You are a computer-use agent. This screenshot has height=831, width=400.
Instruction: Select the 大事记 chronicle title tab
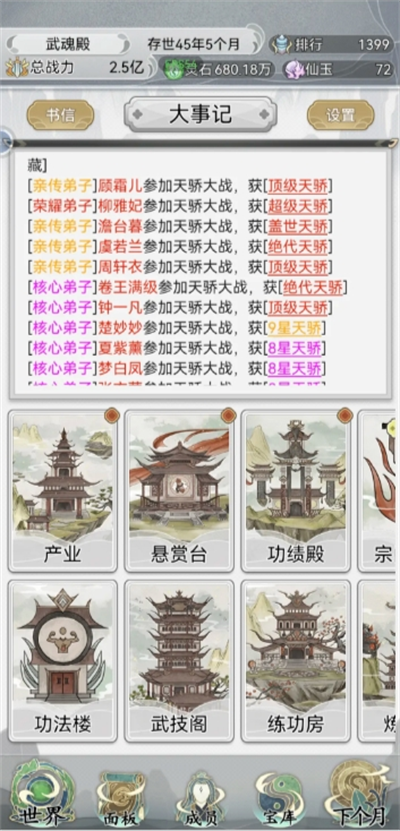click(x=200, y=114)
